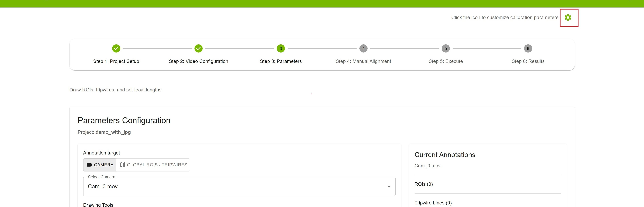Click Step 2 checkmark circle

[x=199, y=48]
